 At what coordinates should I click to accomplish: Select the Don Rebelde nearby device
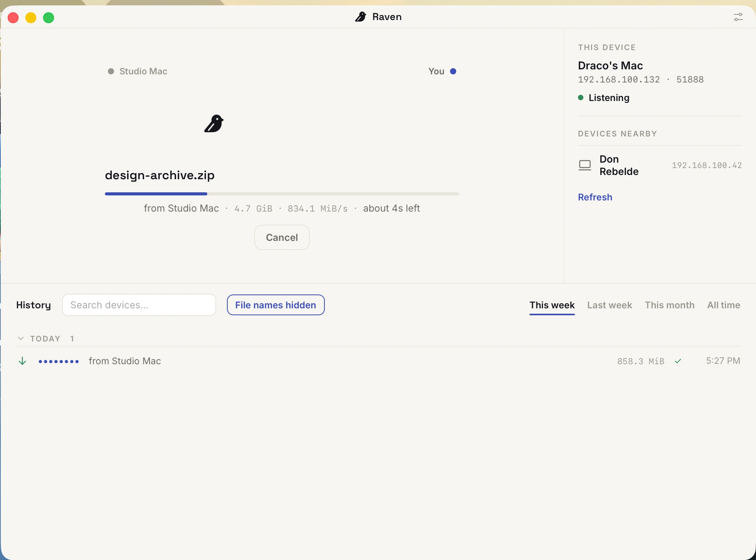[x=660, y=165]
